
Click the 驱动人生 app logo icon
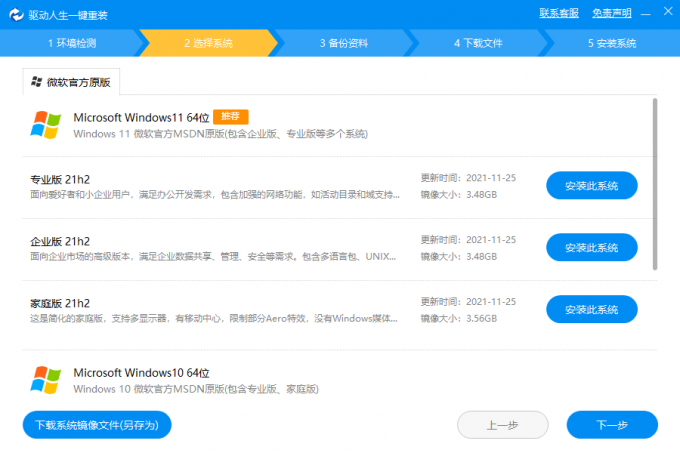pyautogui.click(x=13, y=14)
